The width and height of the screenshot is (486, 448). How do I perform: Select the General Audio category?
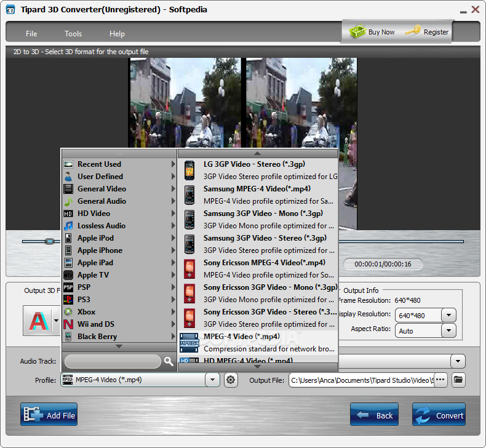(x=119, y=201)
